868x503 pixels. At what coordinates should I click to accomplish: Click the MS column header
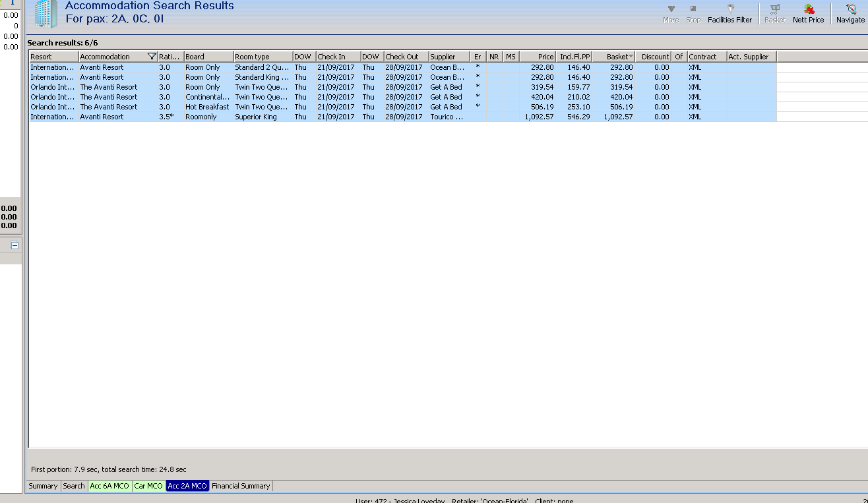tap(511, 57)
